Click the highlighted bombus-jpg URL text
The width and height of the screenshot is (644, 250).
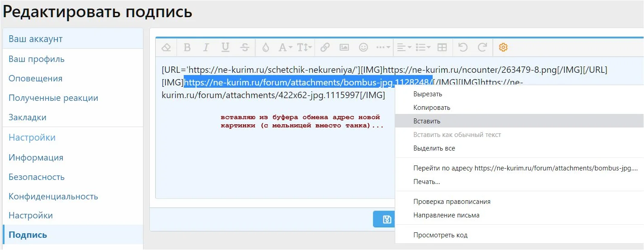click(308, 82)
